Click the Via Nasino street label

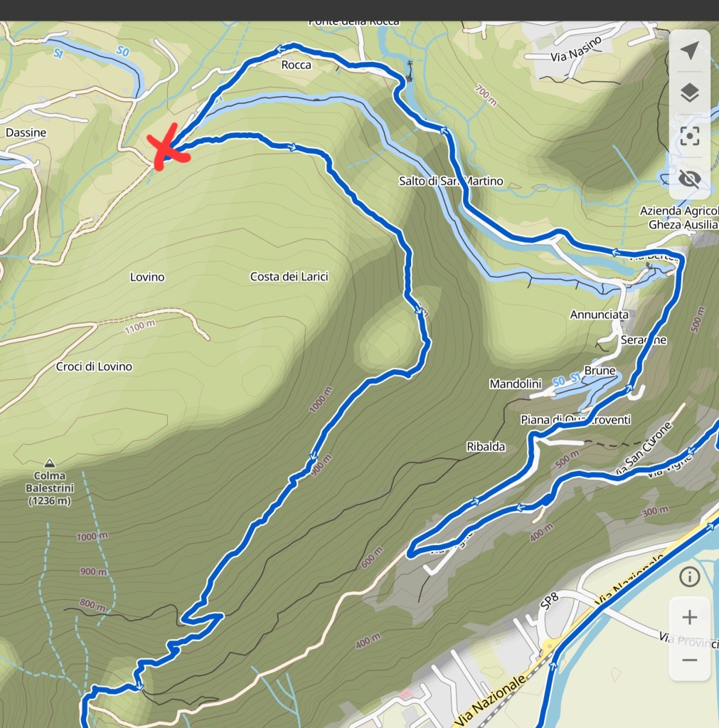point(576,49)
